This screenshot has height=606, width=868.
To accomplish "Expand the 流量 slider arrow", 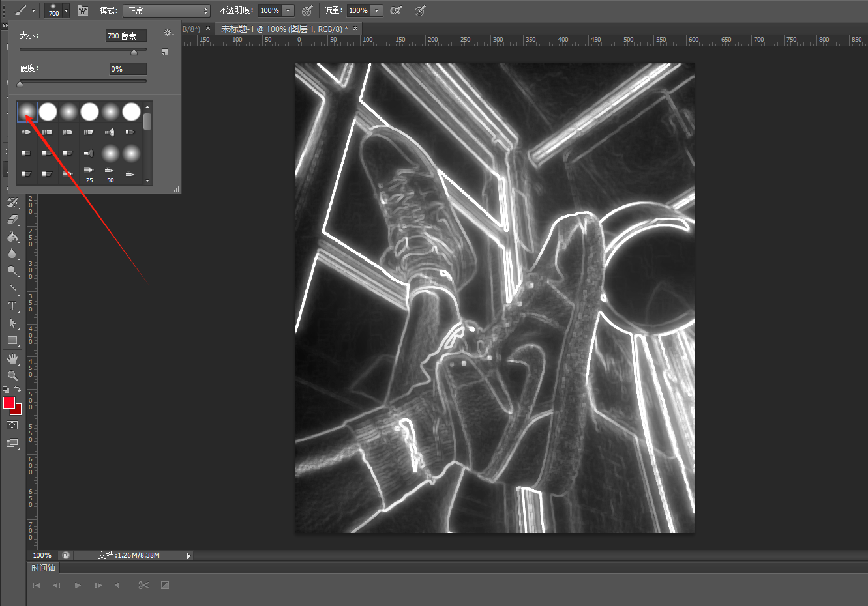I will coord(377,10).
